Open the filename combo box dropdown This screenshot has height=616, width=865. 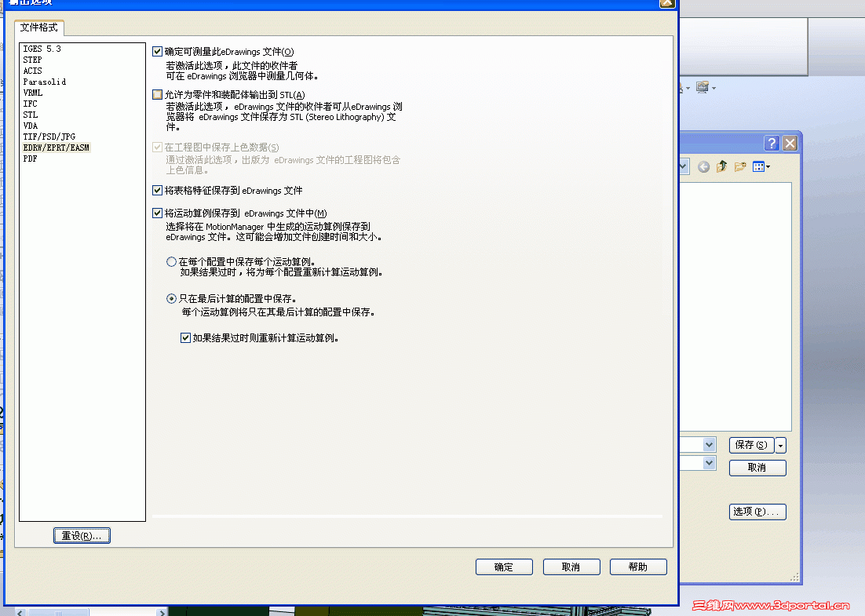tap(709, 444)
